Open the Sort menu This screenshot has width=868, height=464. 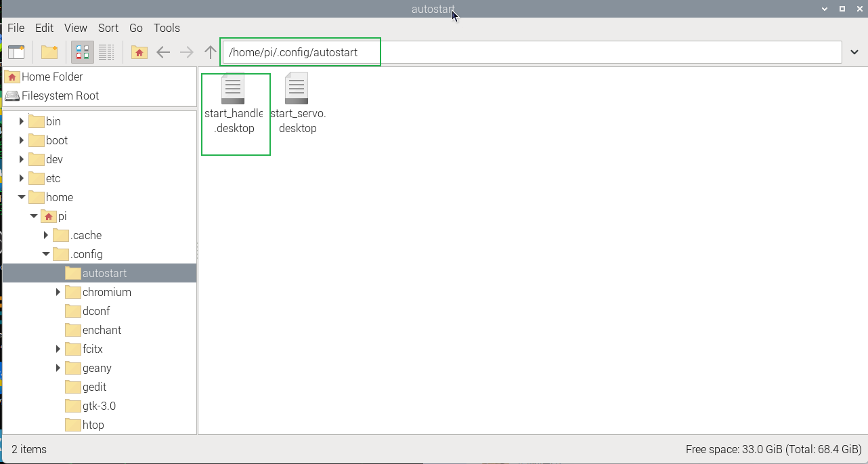pyautogui.click(x=108, y=28)
